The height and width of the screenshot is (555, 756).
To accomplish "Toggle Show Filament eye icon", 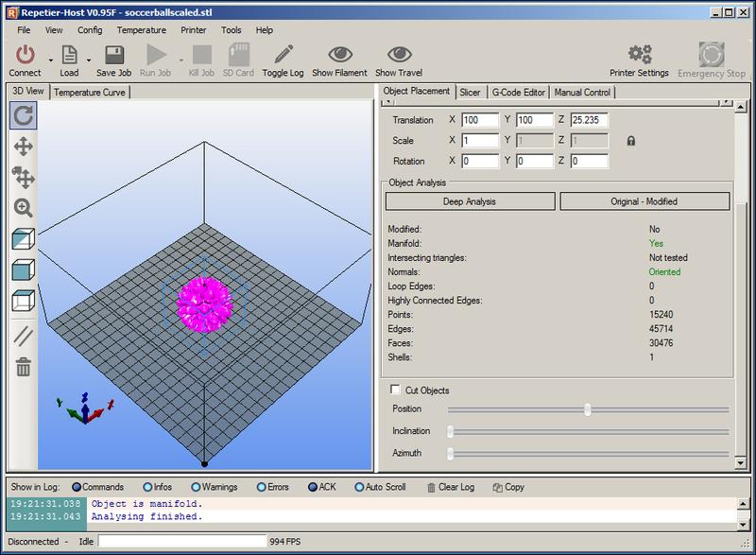I will pos(338,56).
